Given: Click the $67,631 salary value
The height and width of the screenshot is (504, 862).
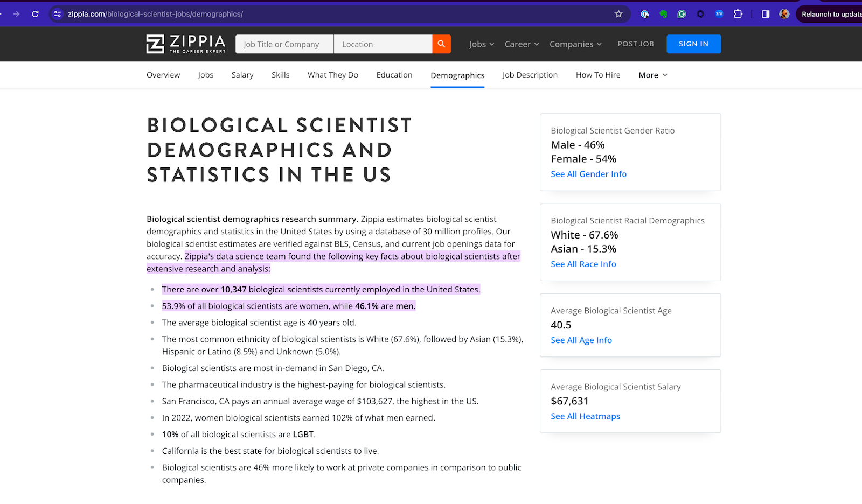Looking at the screenshot, I should pyautogui.click(x=569, y=401).
